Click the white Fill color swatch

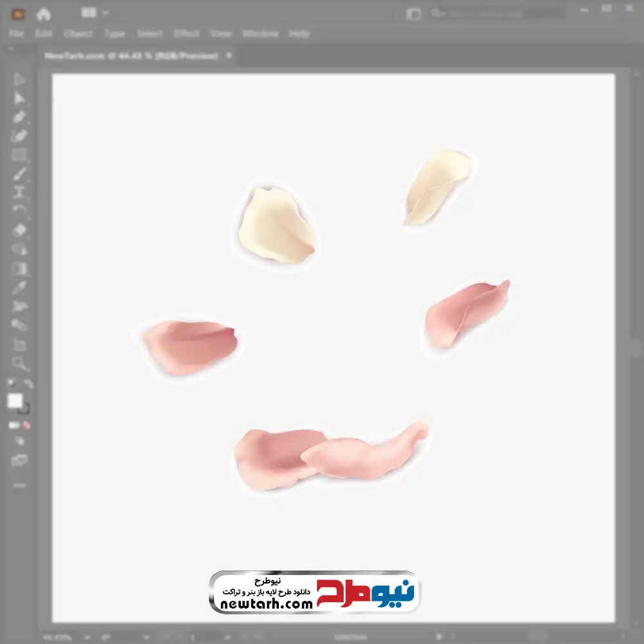pyautogui.click(x=15, y=401)
